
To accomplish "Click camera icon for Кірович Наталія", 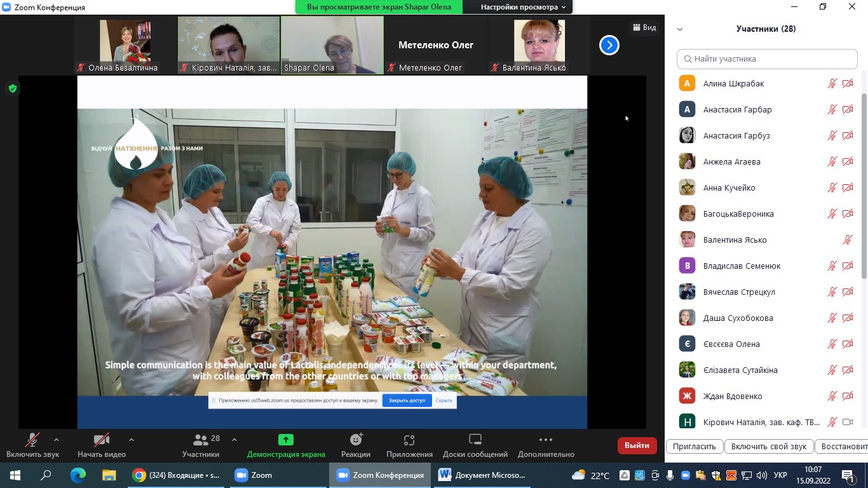I will (848, 422).
